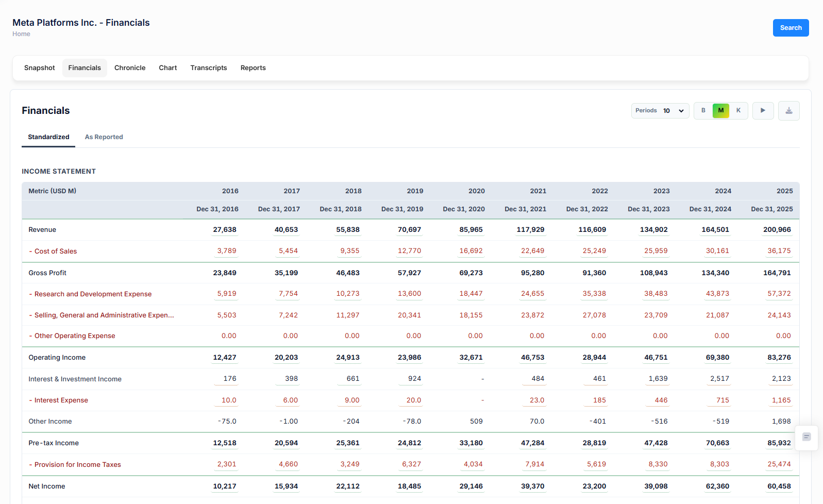Click cost of sales value 12,770
This screenshot has width=823, height=504.
(409, 251)
